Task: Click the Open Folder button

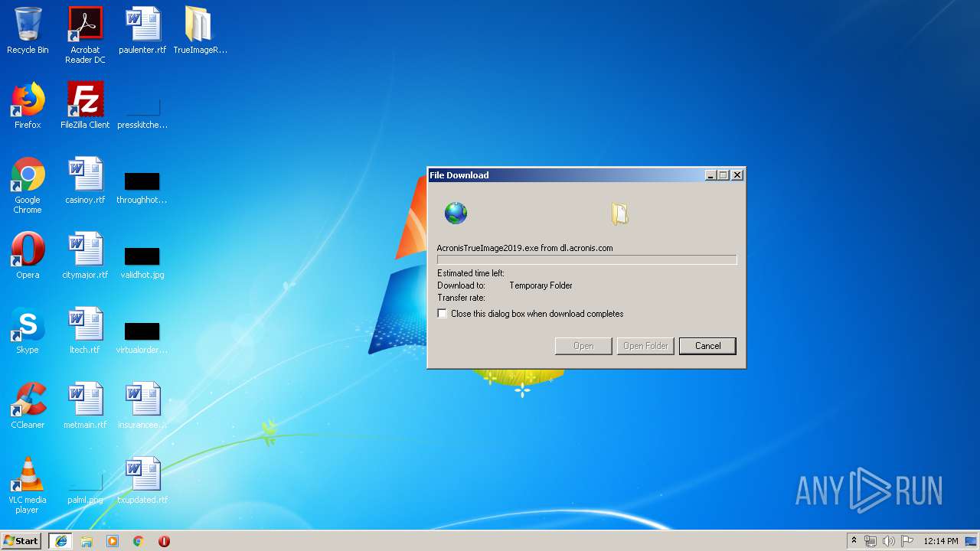Action: click(645, 346)
